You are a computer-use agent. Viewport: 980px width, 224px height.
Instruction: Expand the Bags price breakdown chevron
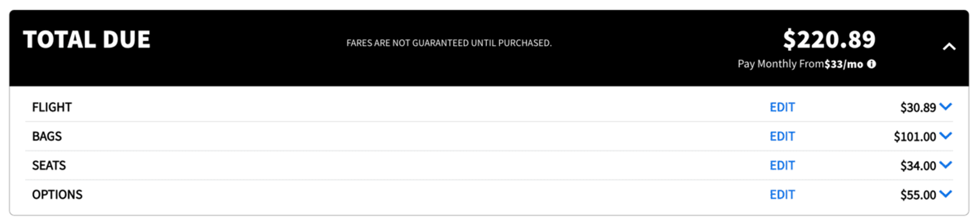pyautogui.click(x=946, y=136)
